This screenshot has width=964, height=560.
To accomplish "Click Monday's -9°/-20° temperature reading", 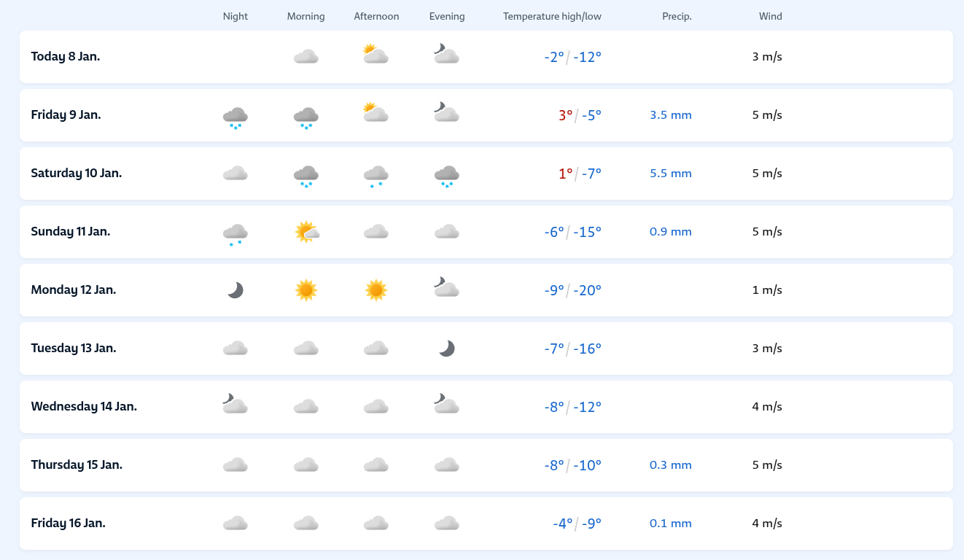I will tap(572, 290).
